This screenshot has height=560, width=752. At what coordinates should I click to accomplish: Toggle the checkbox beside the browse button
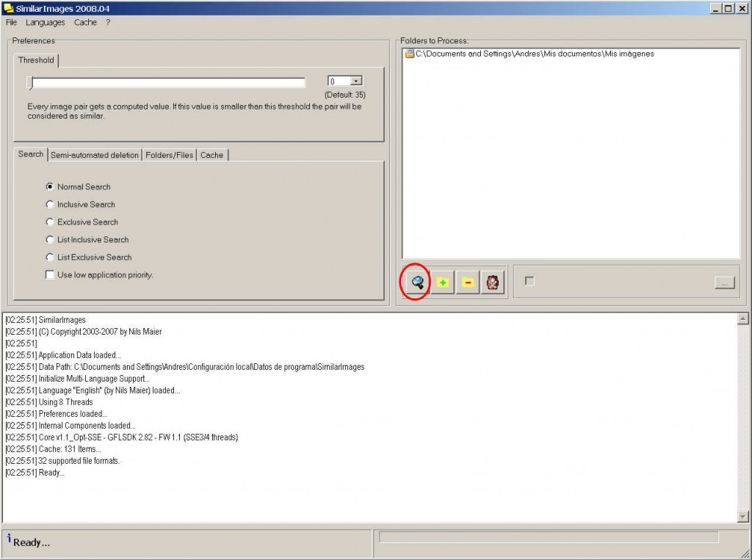pyautogui.click(x=529, y=281)
